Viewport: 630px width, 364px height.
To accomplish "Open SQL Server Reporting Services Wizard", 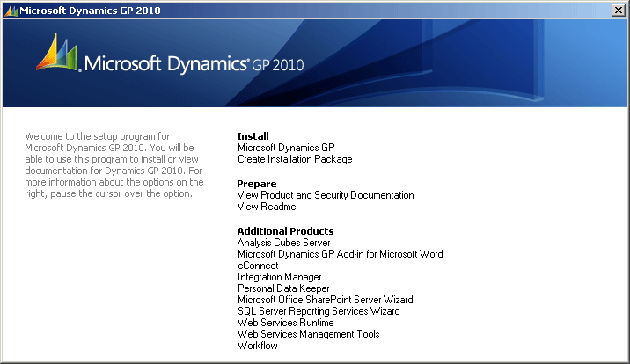I will pyautogui.click(x=319, y=311).
